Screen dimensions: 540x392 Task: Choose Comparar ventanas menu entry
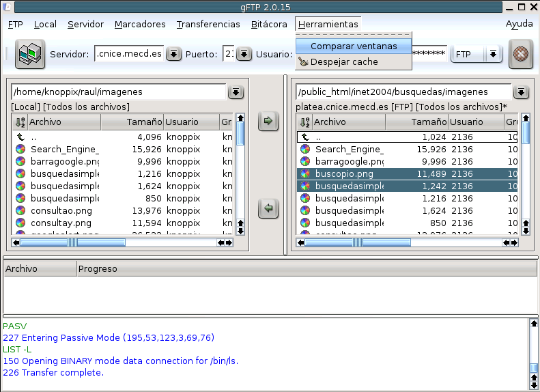354,46
